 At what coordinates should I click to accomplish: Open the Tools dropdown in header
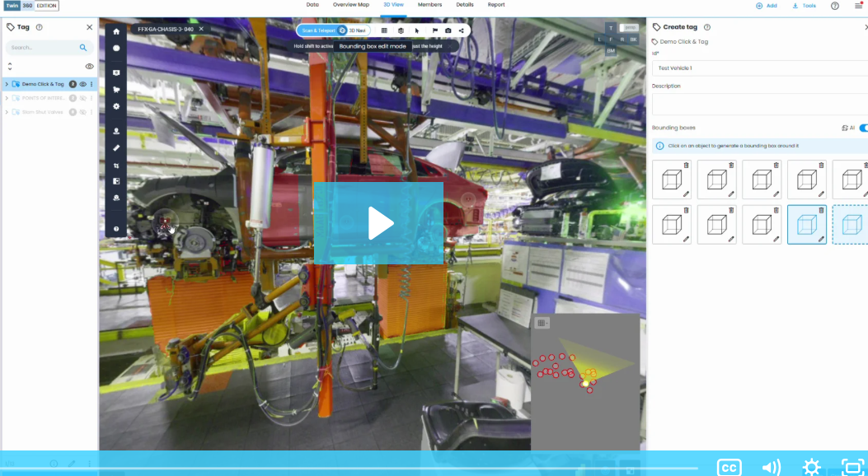804,6
